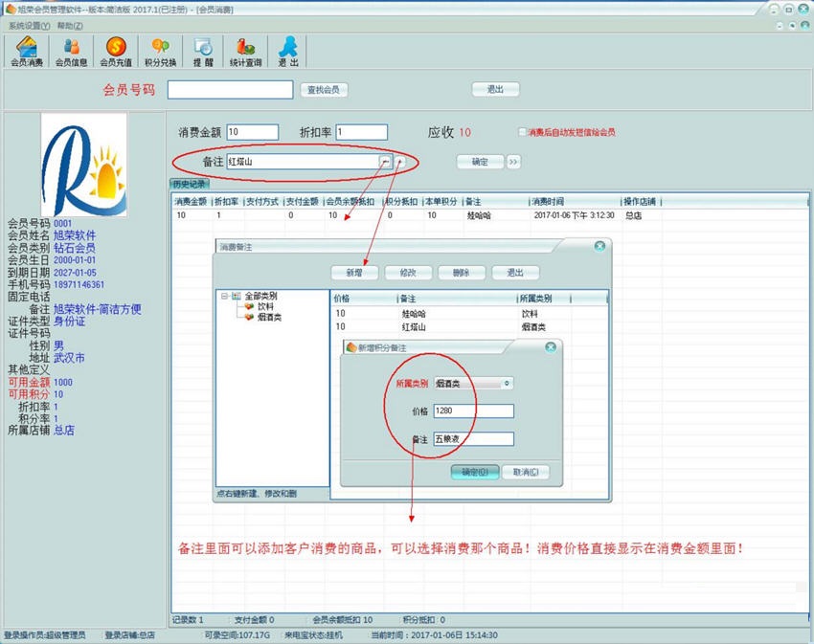Click 新增 in 消费备注 dialog

[x=354, y=273]
